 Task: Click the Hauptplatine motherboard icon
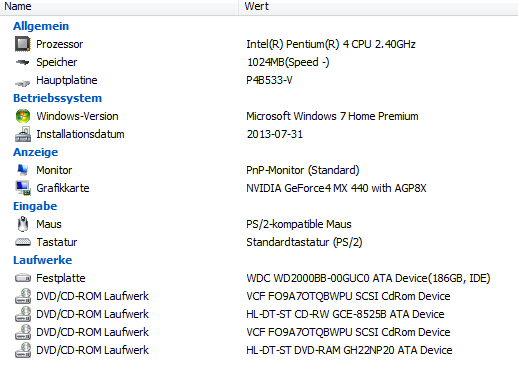tap(23, 82)
